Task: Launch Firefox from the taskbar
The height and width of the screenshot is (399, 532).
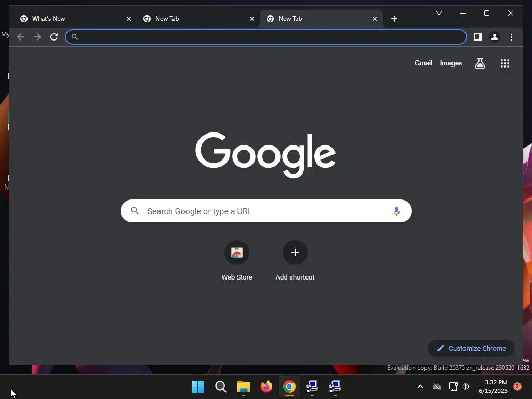Action: point(267,387)
